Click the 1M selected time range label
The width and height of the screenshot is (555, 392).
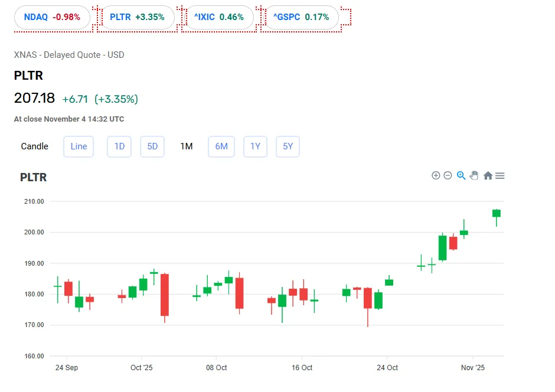[186, 146]
